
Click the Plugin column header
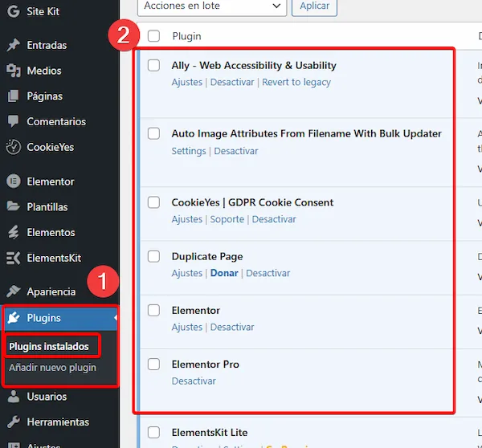pos(186,36)
